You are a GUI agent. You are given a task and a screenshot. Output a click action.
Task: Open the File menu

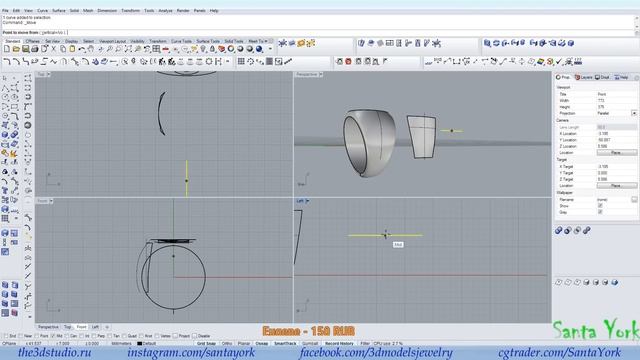(x=5, y=11)
